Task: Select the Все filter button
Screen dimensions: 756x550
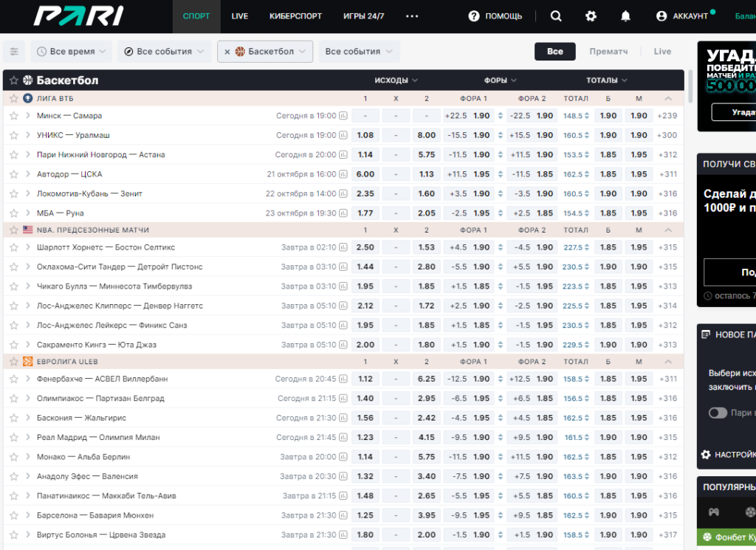Action: click(x=555, y=52)
